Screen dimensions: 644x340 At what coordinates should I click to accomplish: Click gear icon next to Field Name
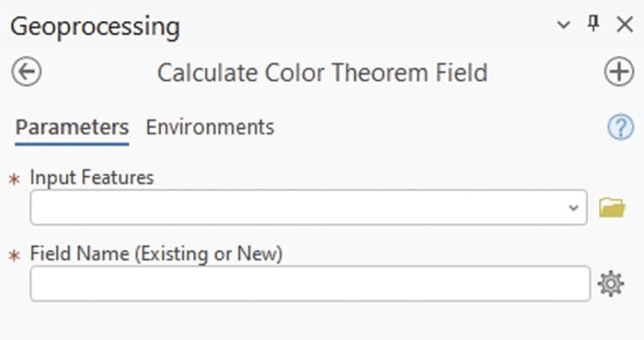coord(610,285)
